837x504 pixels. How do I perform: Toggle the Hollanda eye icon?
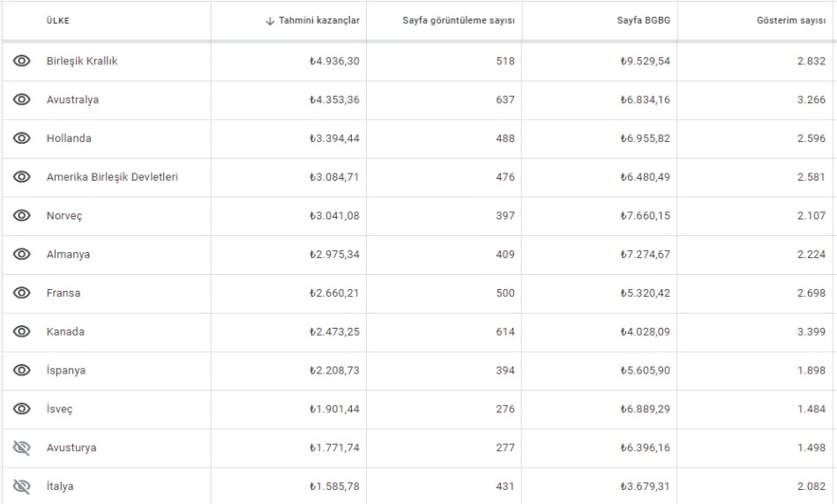(21, 138)
